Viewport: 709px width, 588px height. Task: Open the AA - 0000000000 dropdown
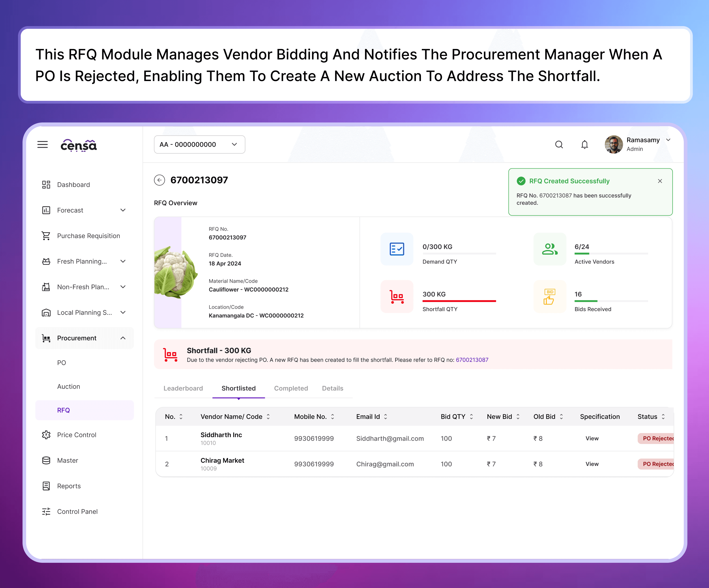[x=199, y=145]
